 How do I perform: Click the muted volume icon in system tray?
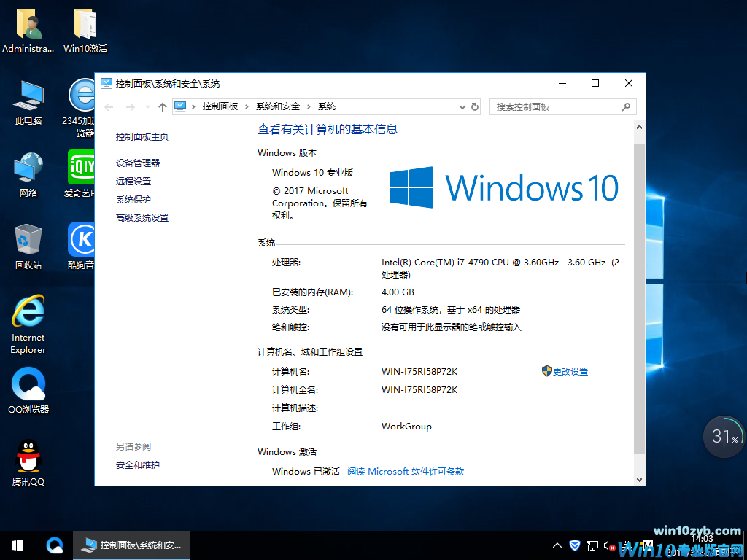[608, 545]
